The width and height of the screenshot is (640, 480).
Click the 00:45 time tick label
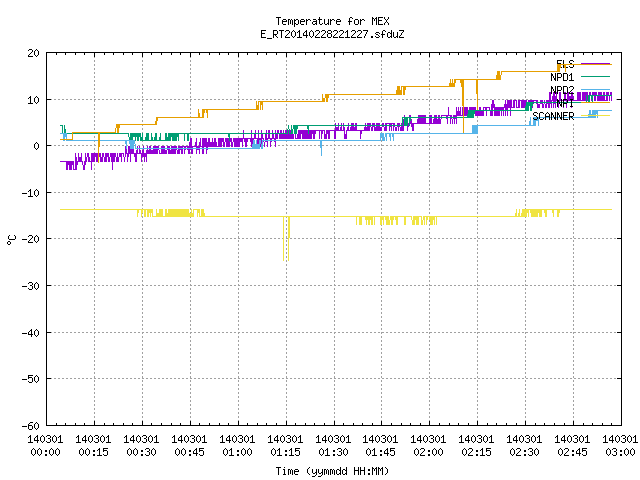tap(189, 452)
